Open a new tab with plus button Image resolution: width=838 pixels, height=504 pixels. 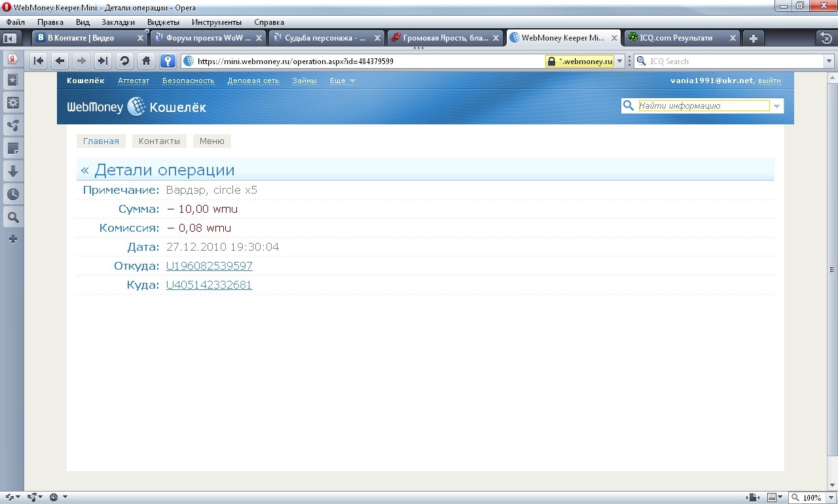753,38
